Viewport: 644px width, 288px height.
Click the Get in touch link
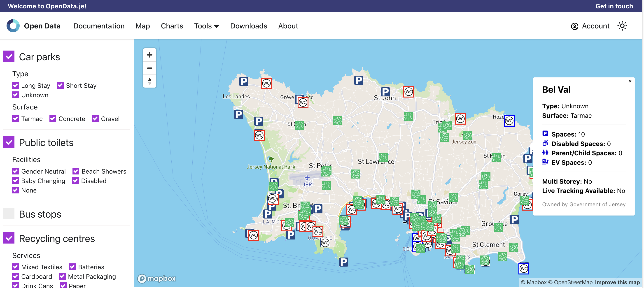(x=614, y=6)
